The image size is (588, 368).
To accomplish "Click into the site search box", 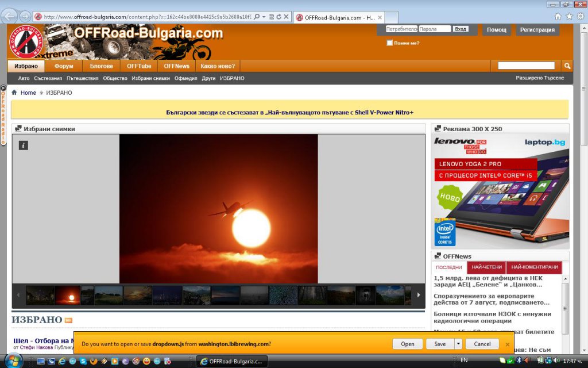I will pos(526,66).
